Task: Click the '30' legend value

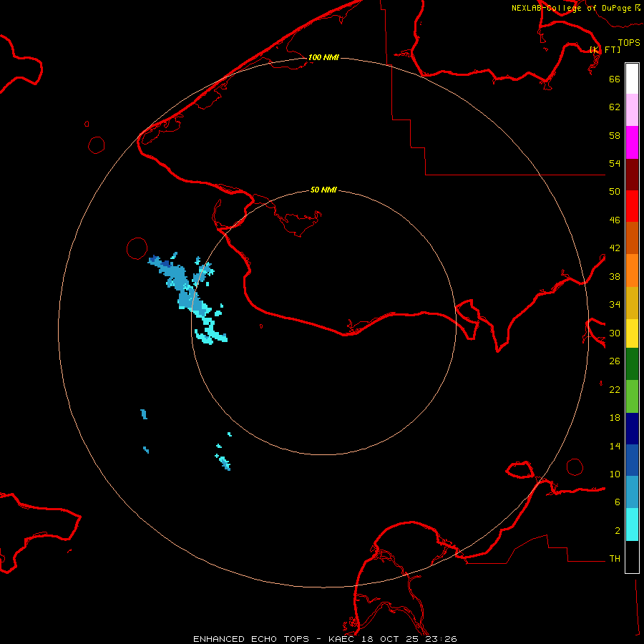Action: click(615, 333)
